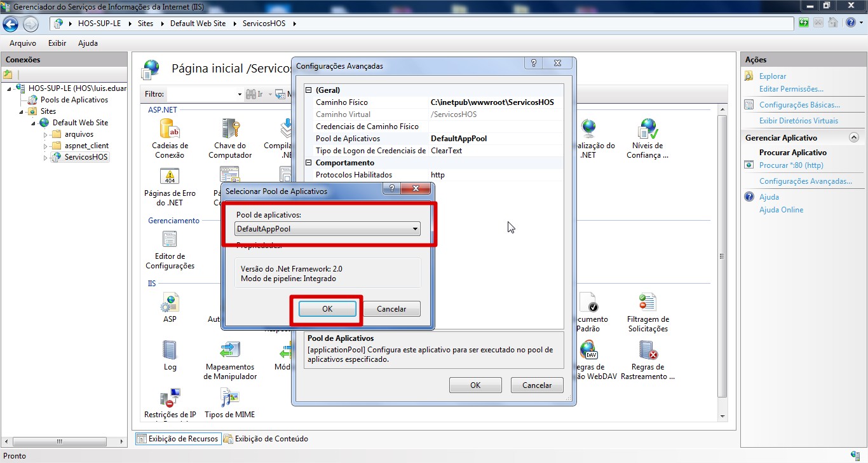The image size is (868, 463).
Task: Select Pools de Aplicativos tree node
Action: click(x=74, y=100)
